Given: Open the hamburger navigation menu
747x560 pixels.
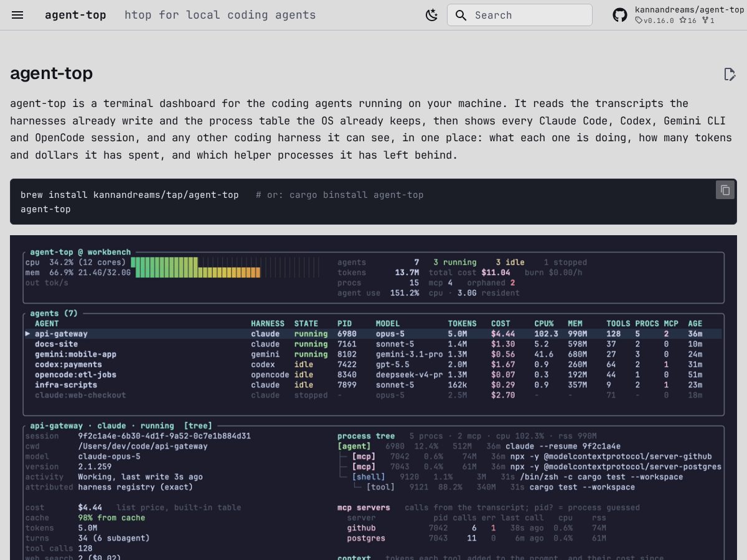Looking at the screenshot, I should pyautogui.click(x=17, y=15).
